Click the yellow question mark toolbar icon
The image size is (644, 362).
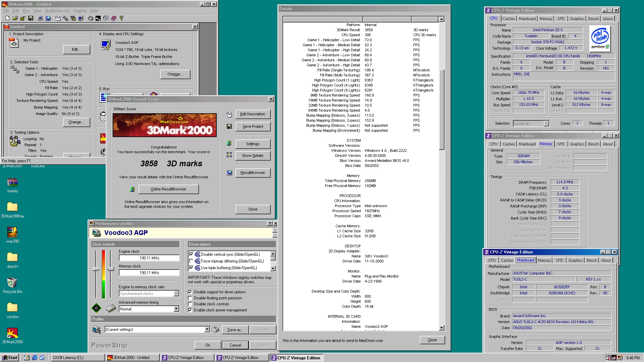click(x=121, y=18)
